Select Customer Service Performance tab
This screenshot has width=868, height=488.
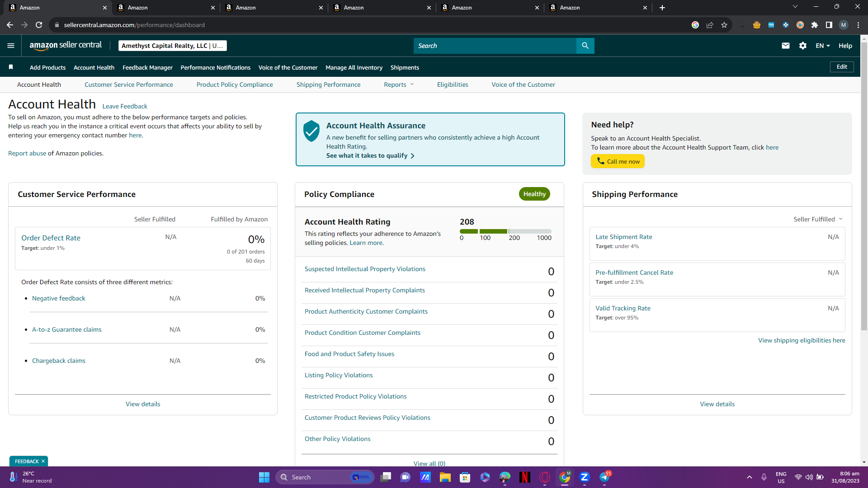(x=129, y=84)
